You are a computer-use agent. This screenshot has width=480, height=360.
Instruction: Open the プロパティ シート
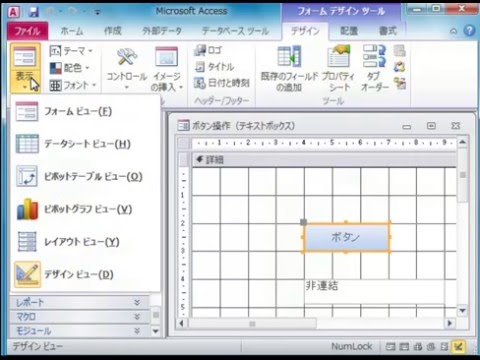coord(339,69)
